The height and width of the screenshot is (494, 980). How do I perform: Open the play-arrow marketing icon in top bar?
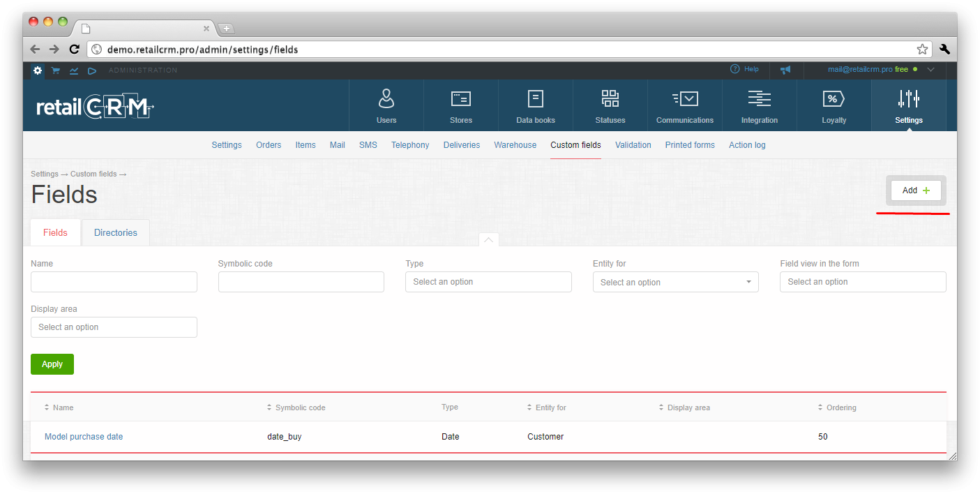click(91, 70)
